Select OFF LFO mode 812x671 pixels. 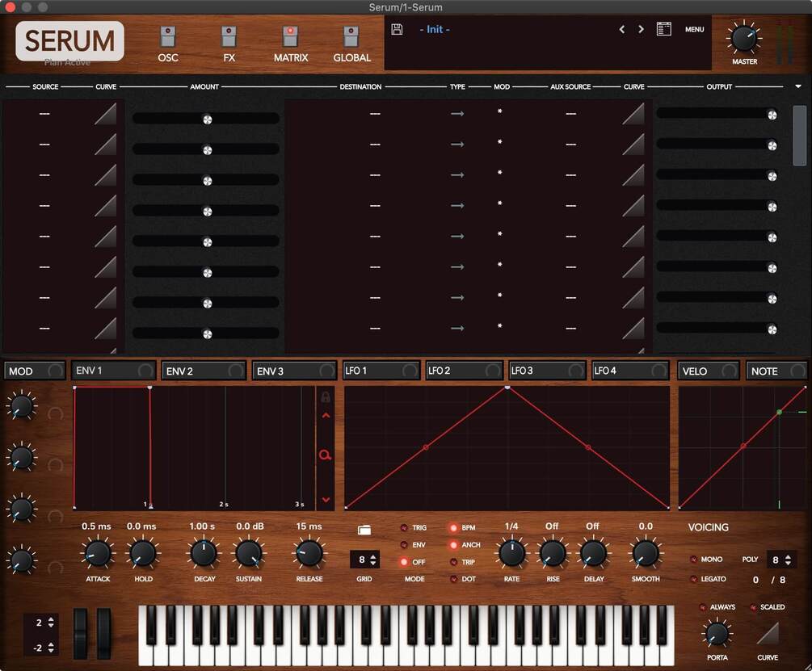[404, 562]
